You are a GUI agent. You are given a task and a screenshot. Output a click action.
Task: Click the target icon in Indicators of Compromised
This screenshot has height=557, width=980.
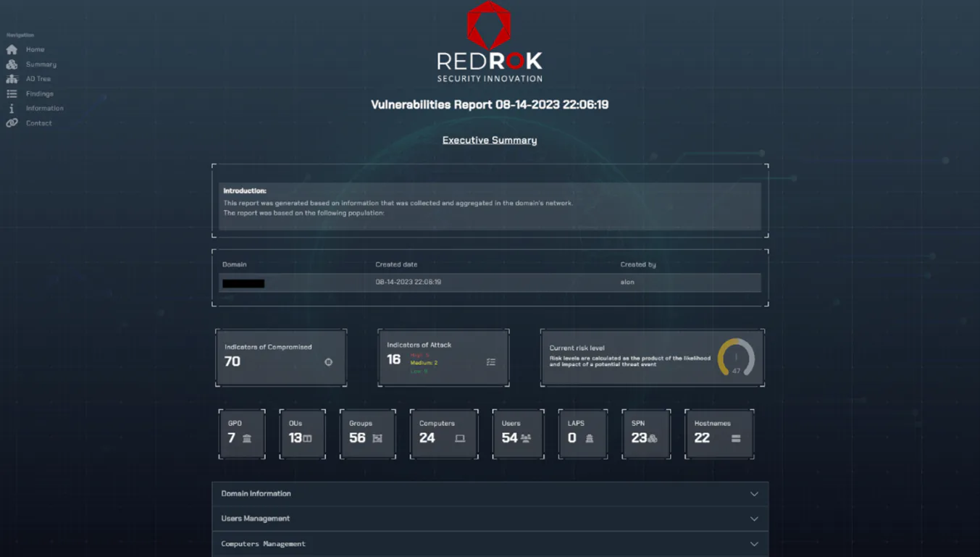[328, 362]
